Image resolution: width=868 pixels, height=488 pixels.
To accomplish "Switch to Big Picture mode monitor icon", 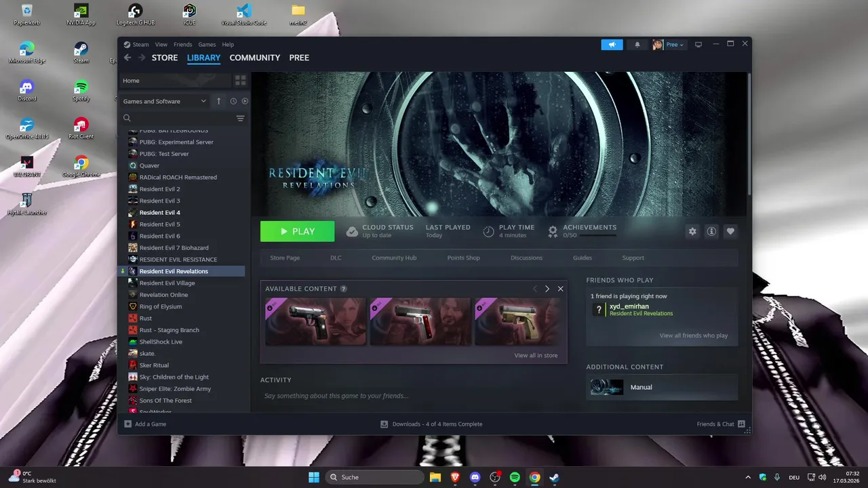I will [x=698, y=45].
